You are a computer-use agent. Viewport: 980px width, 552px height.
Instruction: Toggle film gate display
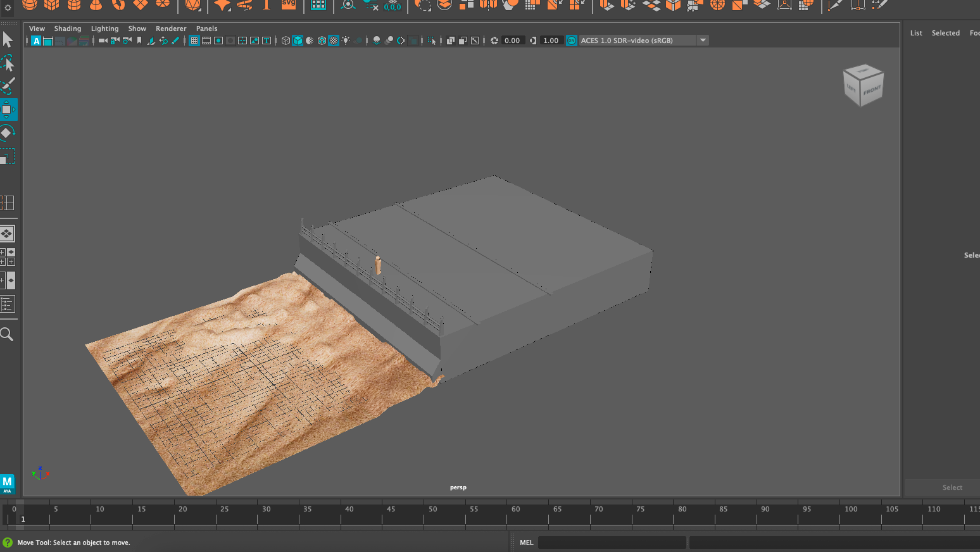(206, 41)
